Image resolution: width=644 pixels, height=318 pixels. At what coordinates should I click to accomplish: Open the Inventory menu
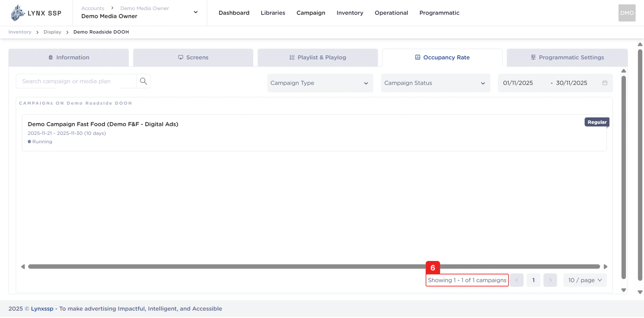tap(350, 13)
